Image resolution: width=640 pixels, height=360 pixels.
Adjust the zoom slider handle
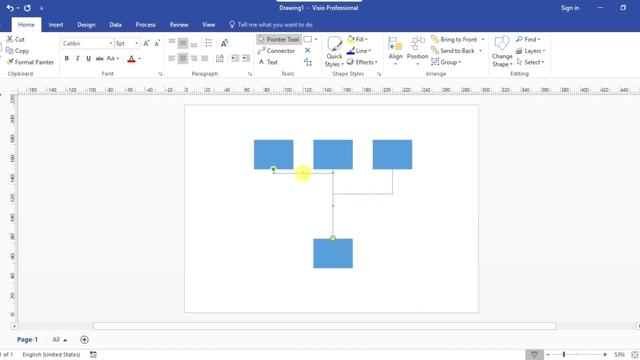pyautogui.click(x=564, y=354)
